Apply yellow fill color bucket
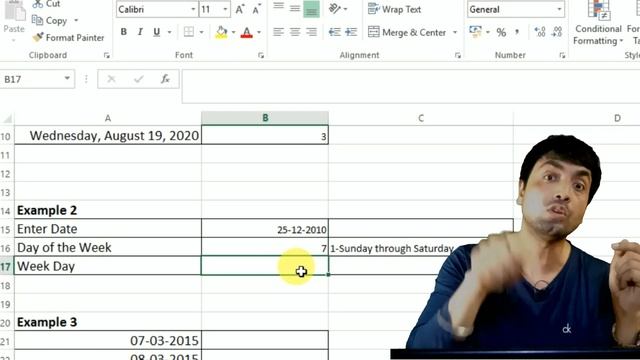Image resolution: width=640 pixels, height=360 pixels. [221, 32]
